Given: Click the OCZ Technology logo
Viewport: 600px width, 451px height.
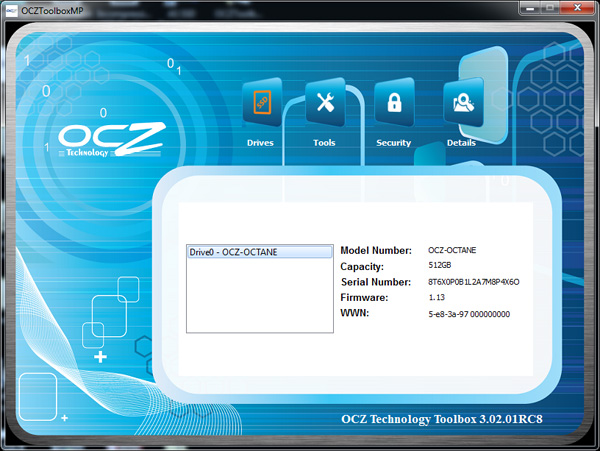Looking at the screenshot, I should click(x=112, y=139).
